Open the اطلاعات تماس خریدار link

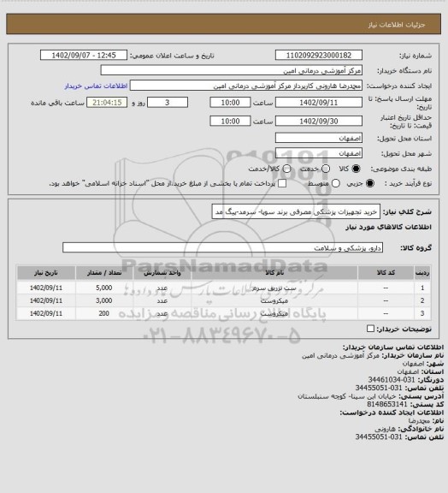pyautogui.click(x=96, y=86)
